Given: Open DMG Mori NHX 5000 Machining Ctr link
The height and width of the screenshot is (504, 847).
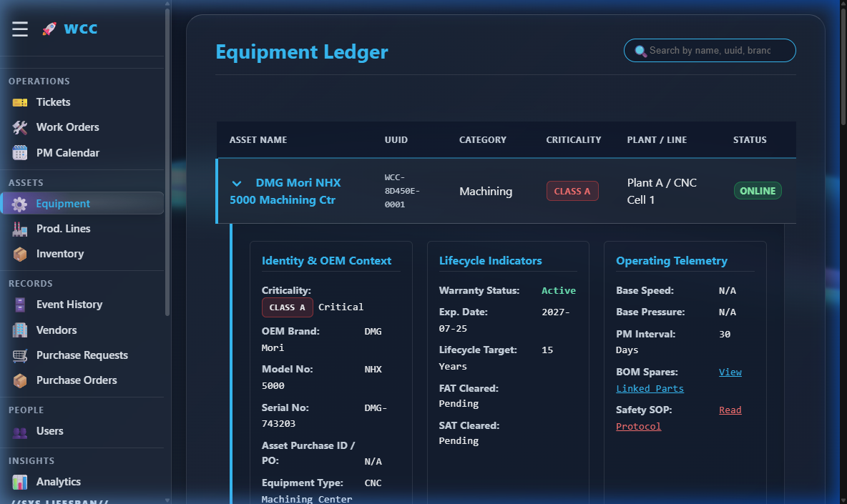Looking at the screenshot, I should (x=285, y=191).
